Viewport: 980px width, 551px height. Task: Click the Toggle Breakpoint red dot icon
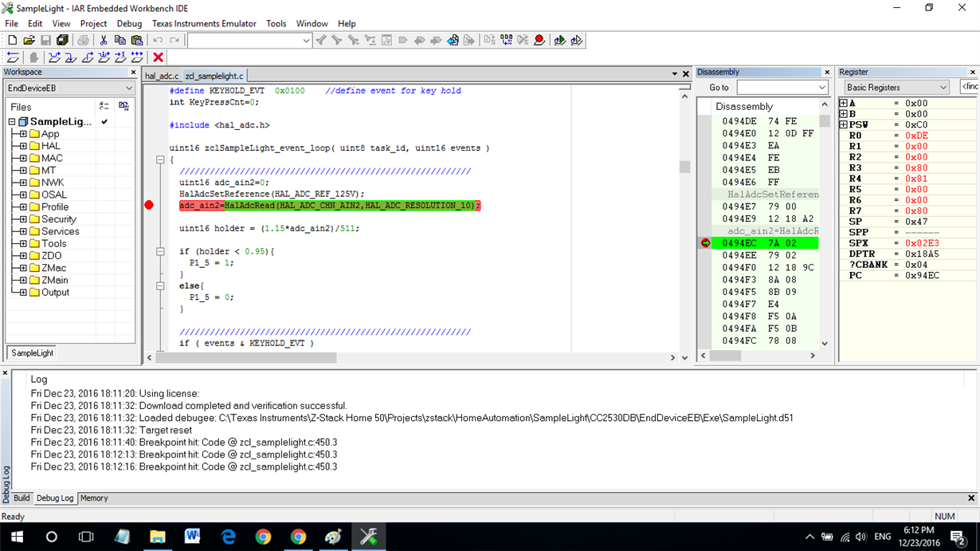tap(539, 40)
